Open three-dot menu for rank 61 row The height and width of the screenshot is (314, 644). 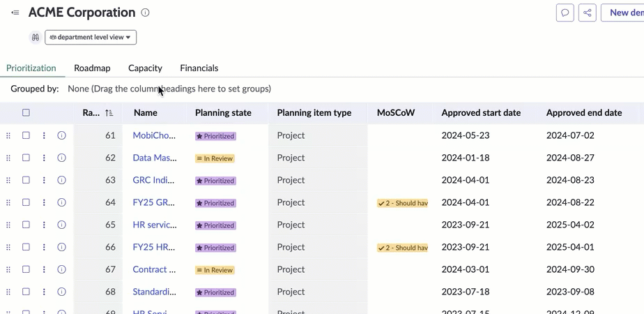pyautogui.click(x=44, y=135)
